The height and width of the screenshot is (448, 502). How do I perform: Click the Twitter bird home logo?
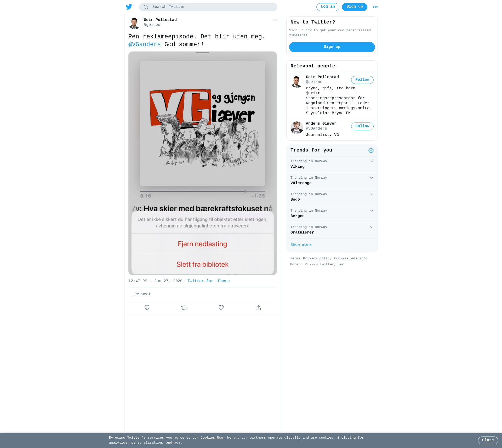pos(129,7)
